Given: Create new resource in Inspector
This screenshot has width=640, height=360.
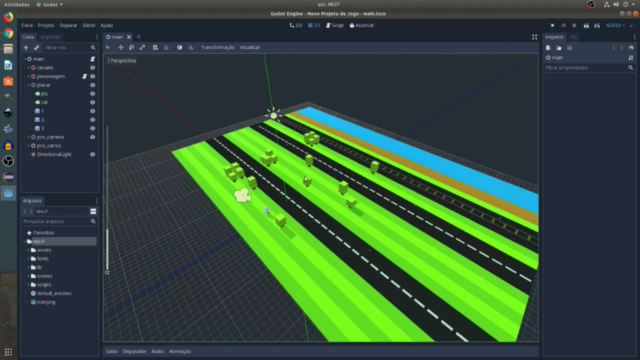Looking at the screenshot, I should (548, 48).
